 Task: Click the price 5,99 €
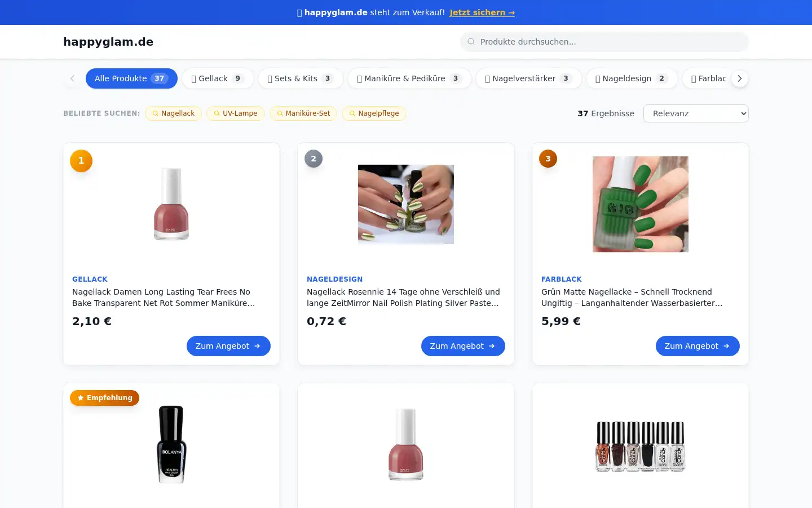coord(561,321)
